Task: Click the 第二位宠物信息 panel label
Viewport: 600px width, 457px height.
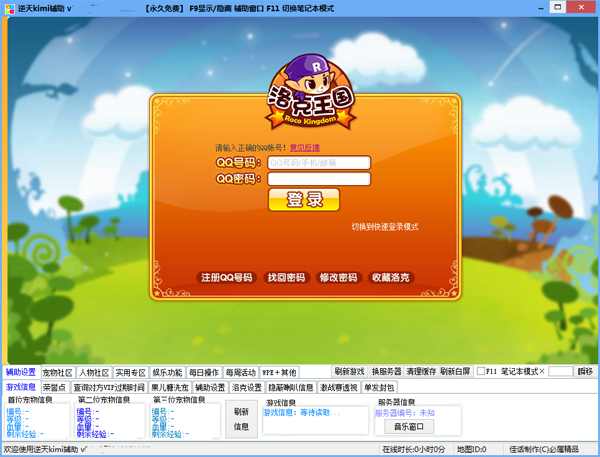Action: coord(104,400)
